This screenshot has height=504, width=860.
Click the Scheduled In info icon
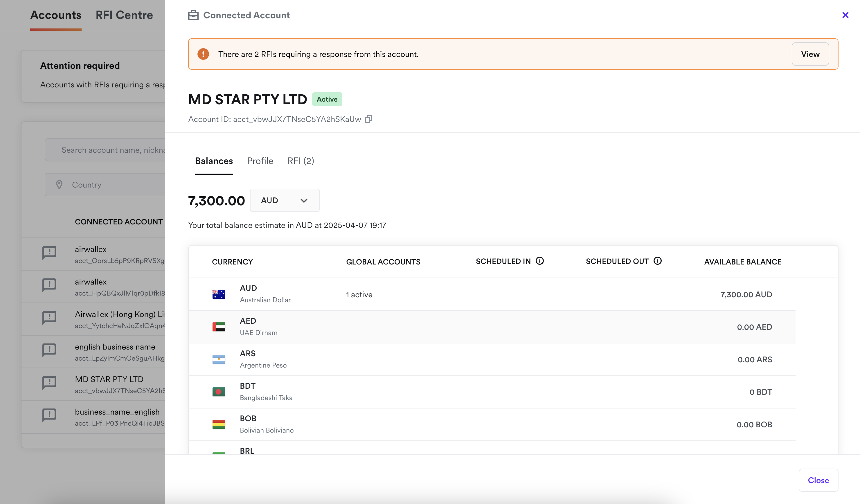coord(539,261)
